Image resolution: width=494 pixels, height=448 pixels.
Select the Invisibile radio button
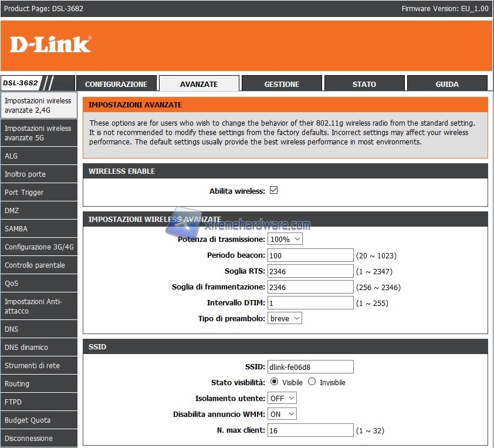coord(312,382)
